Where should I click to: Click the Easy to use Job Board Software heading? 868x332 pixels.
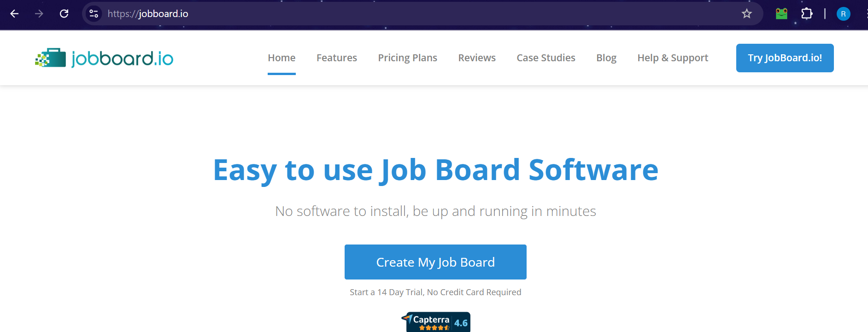click(435, 170)
